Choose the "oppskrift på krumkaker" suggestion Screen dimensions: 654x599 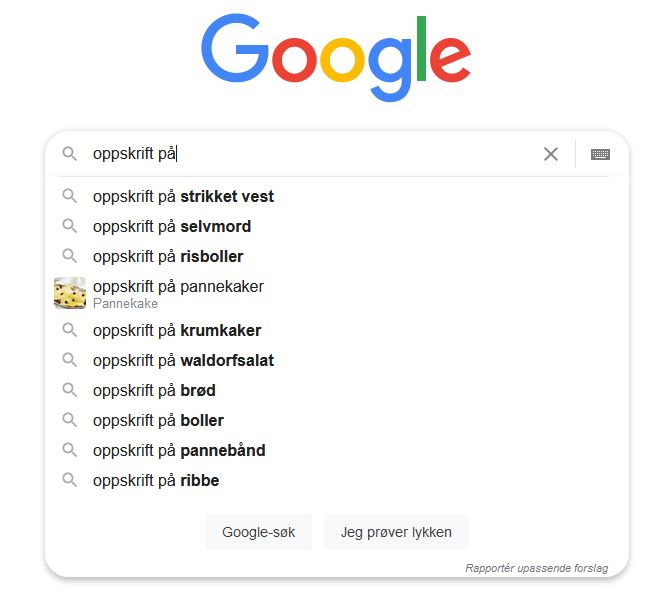pyautogui.click(x=177, y=330)
